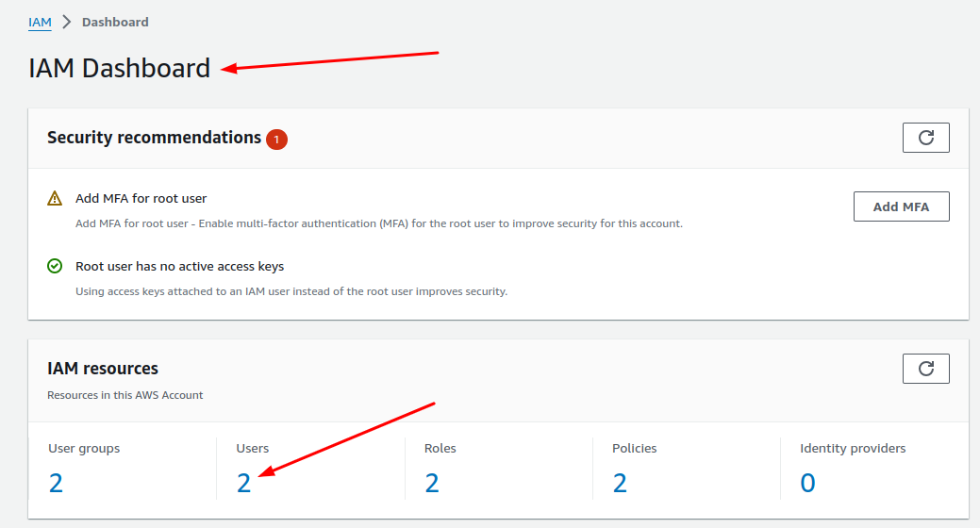Click the Roles label
The image size is (980, 528).
[x=440, y=449]
